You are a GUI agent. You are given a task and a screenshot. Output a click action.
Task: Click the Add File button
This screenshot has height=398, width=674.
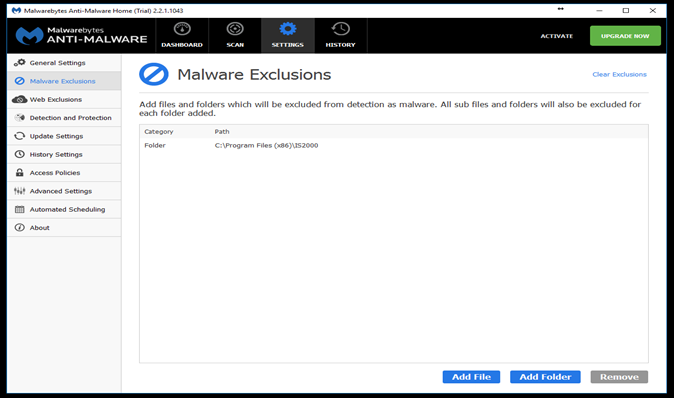[471, 377]
